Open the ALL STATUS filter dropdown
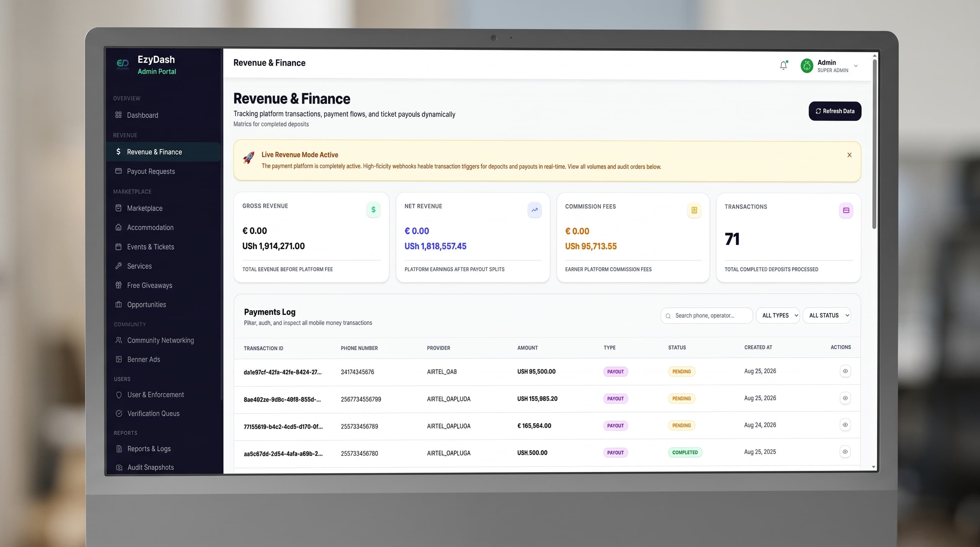 (827, 315)
